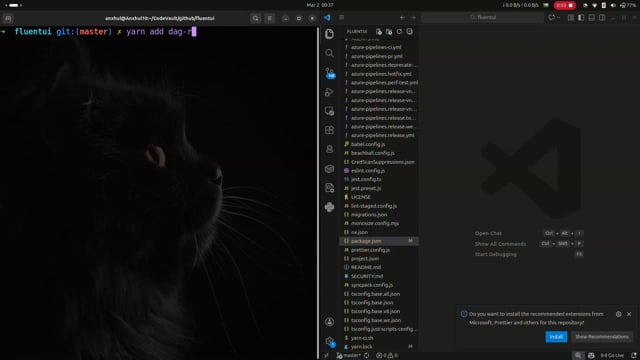The image size is (640, 360).
Task: Stop the screen recording red indicator
Action: tap(564, 5)
